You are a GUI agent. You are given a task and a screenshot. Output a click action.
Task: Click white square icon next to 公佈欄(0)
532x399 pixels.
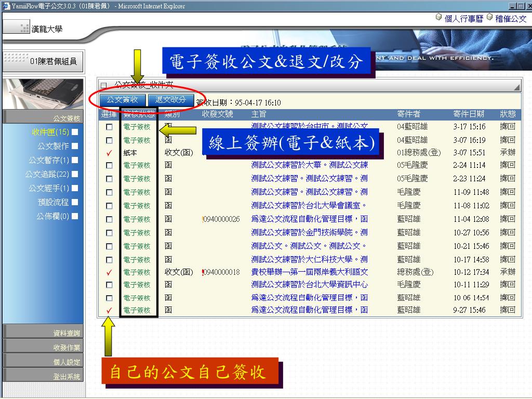click(x=75, y=216)
